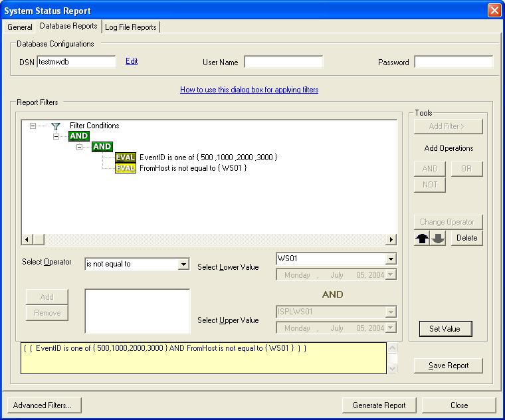Click the move down arrow button

click(438, 239)
